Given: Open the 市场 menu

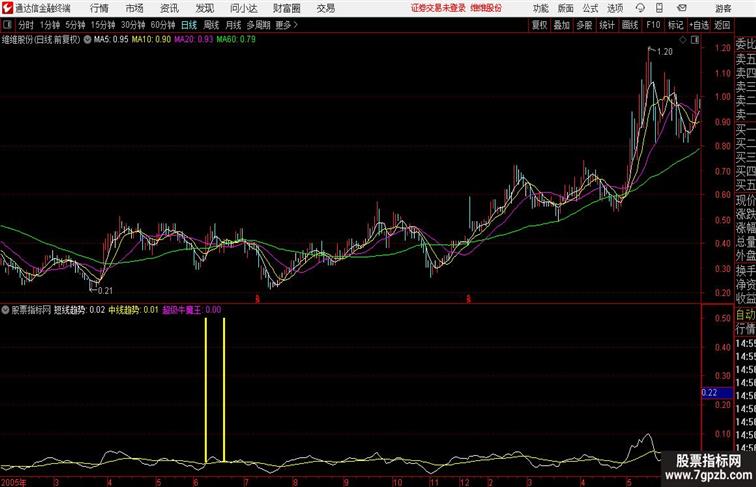Looking at the screenshot, I should click(135, 8).
